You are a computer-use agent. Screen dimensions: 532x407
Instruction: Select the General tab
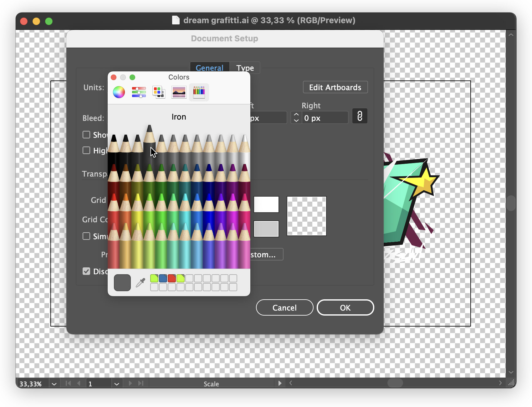point(209,68)
